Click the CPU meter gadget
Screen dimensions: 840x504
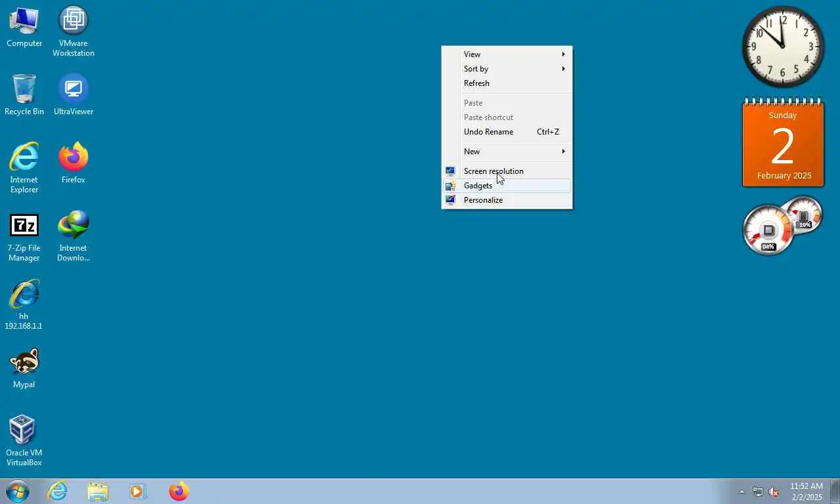click(768, 230)
